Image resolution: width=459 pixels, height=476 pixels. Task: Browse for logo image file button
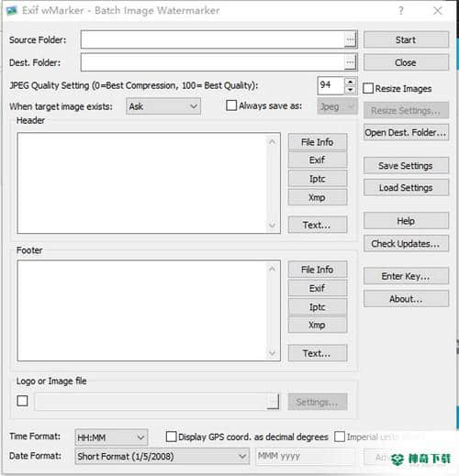click(x=273, y=402)
